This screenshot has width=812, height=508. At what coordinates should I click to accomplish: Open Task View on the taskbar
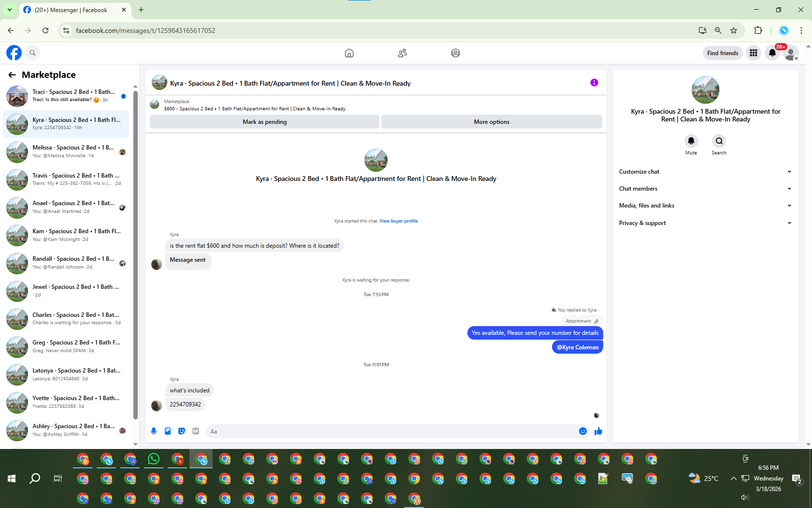(58, 478)
